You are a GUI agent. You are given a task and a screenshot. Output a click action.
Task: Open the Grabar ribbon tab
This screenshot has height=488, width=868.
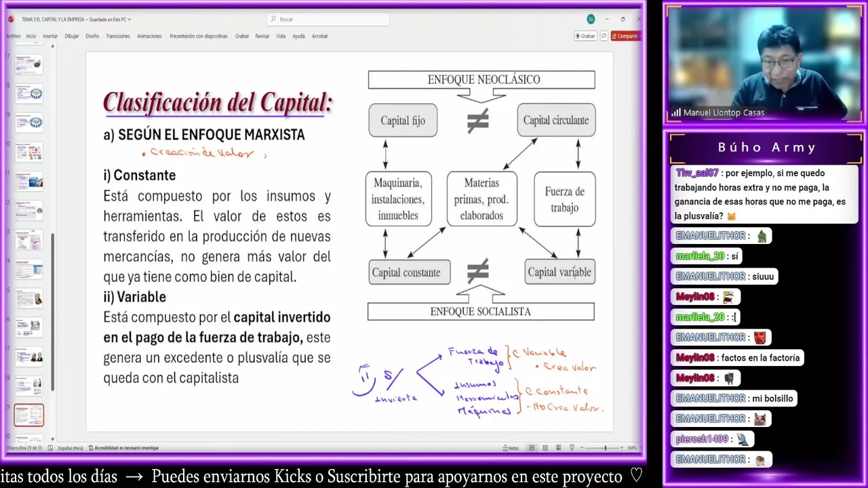point(242,36)
